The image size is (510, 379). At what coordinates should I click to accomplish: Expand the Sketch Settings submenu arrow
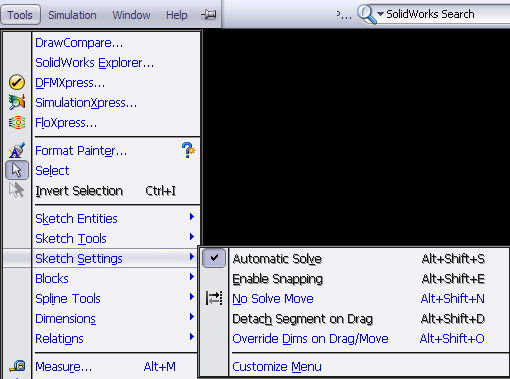click(x=192, y=257)
